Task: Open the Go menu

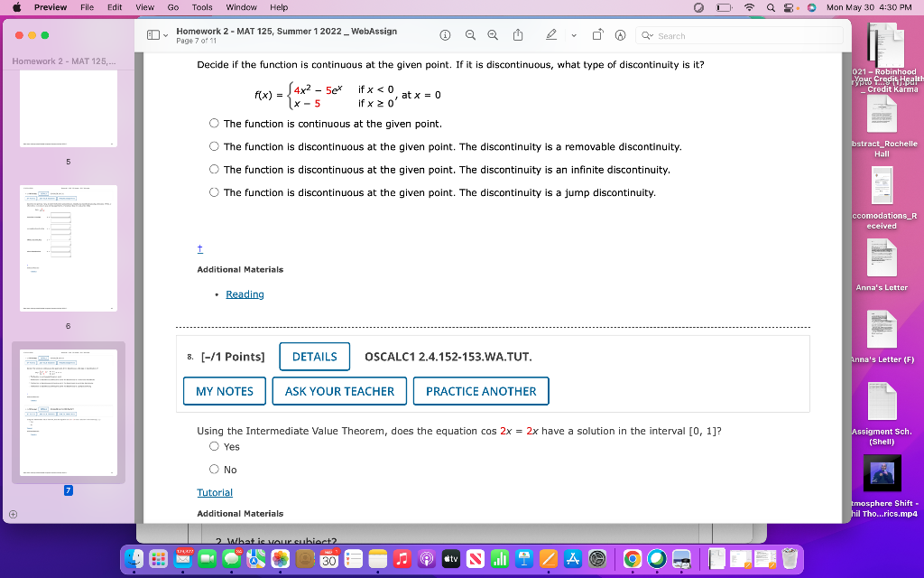Action: [x=172, y=7]
